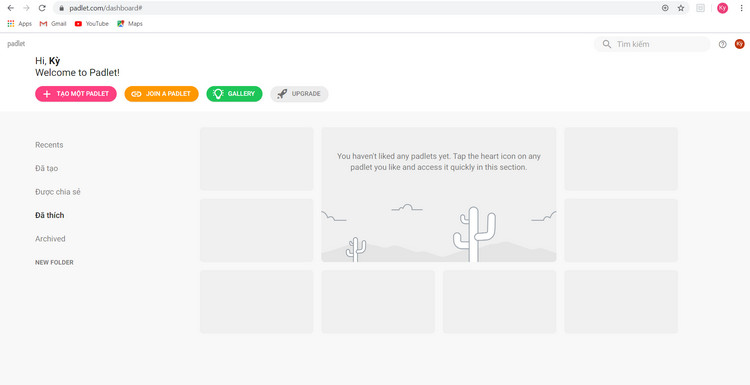Click the plus-in-circle icon in the address bar
Screen dimensions: 750x385
coord(665,8)
